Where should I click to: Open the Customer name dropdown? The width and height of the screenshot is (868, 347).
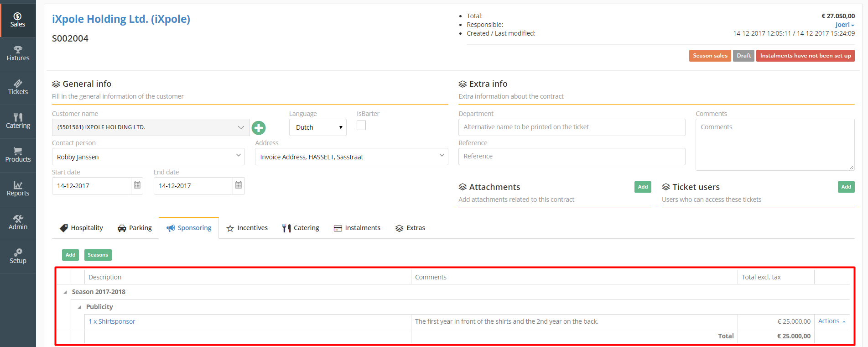[151, 127]
